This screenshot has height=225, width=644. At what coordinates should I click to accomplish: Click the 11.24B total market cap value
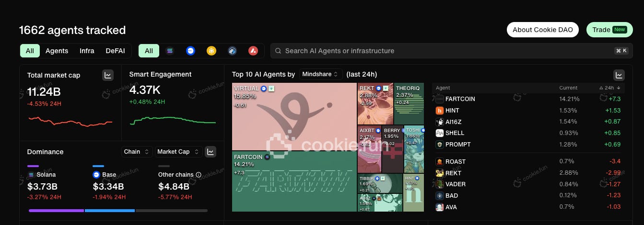[x=44, y=92]
